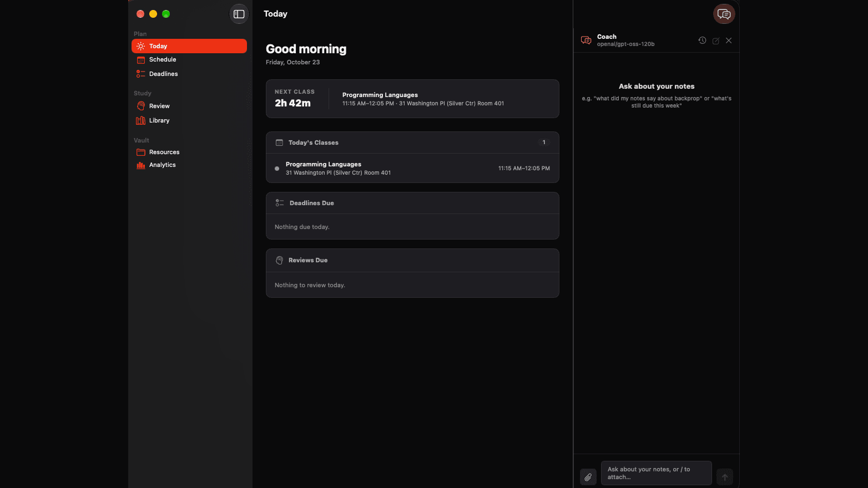Click the Deadlines Due checklist icon
Image resolution: width=868 pixels, height=488 pixels.
point(280,203)
